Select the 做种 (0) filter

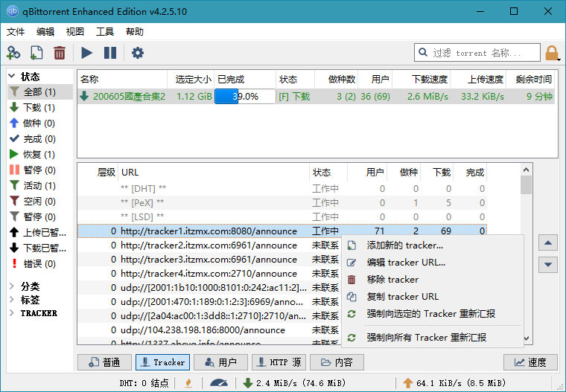click(x=40, y=123)
